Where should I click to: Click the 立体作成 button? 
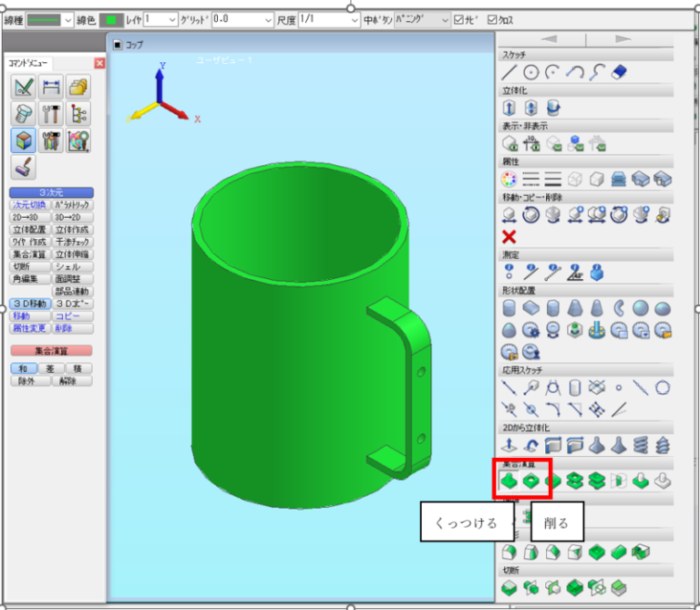click(x=72, y=231)
